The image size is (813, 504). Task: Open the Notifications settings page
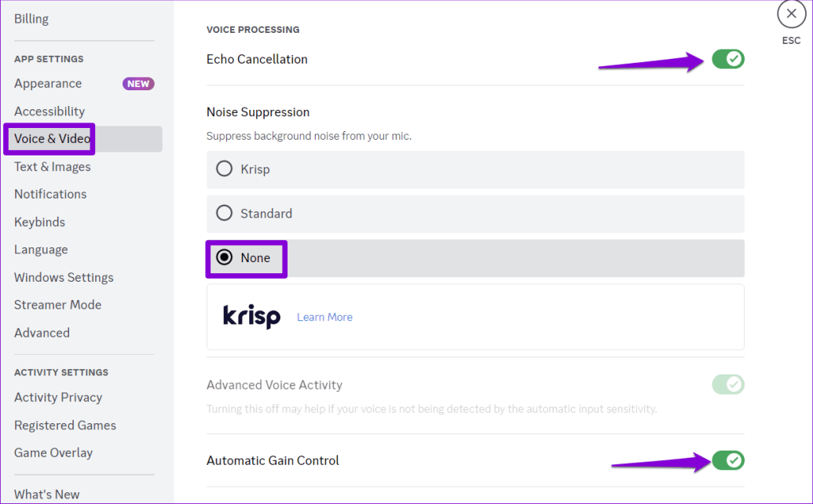50,194
